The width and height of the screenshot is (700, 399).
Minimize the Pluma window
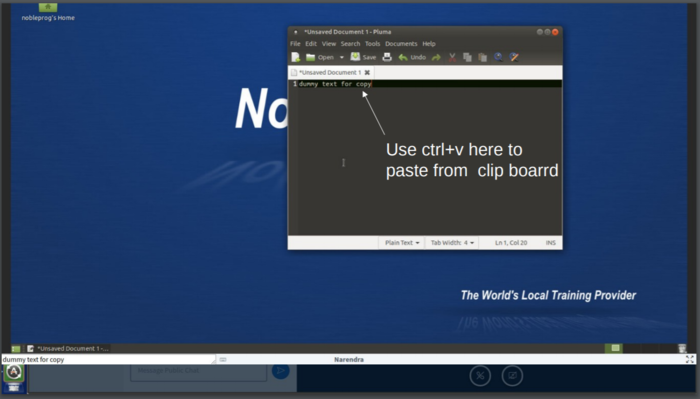tap(540, 32)
